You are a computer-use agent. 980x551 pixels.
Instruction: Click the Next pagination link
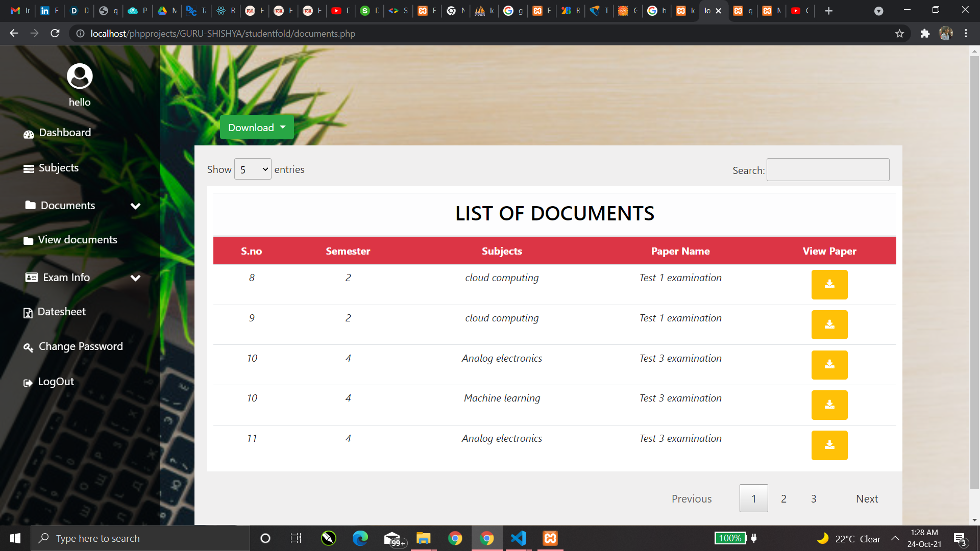pos(867,499)
